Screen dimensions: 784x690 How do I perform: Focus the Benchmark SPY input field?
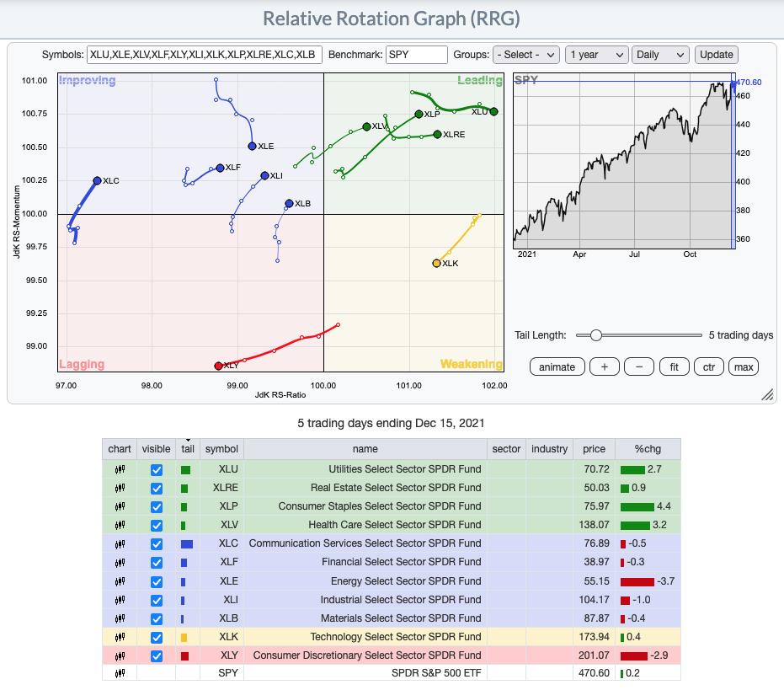[x=416, y=55]
